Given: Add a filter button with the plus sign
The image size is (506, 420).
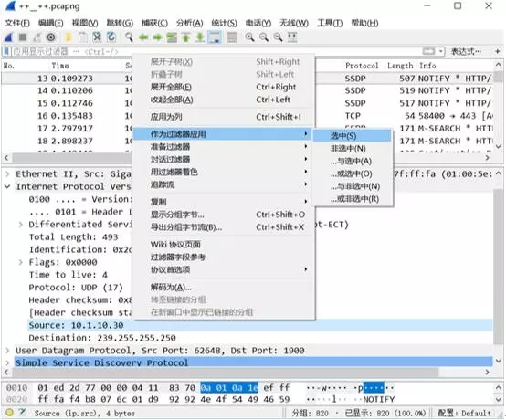Looking at the screenshot, I should click(x=497, y=51).
